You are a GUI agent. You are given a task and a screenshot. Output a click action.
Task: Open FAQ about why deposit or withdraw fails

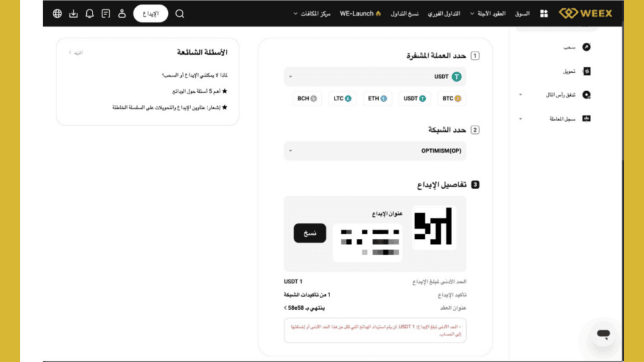[195, 75]
